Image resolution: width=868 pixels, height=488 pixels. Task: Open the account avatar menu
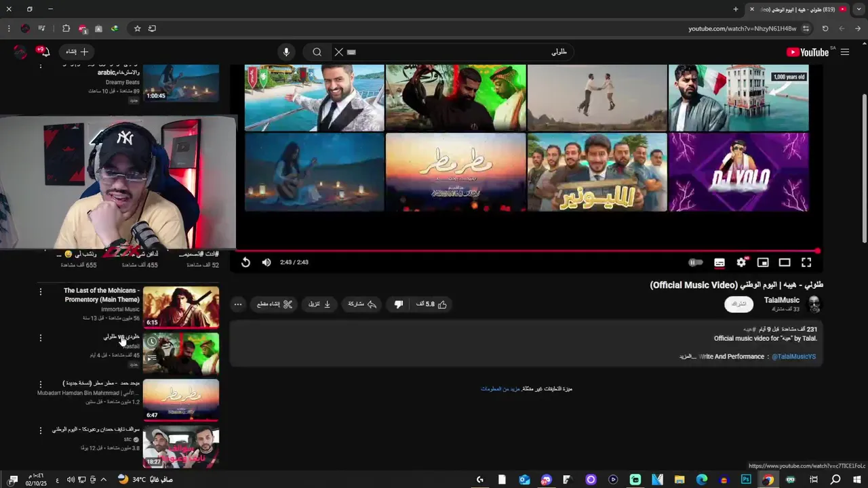coord(20,52)
